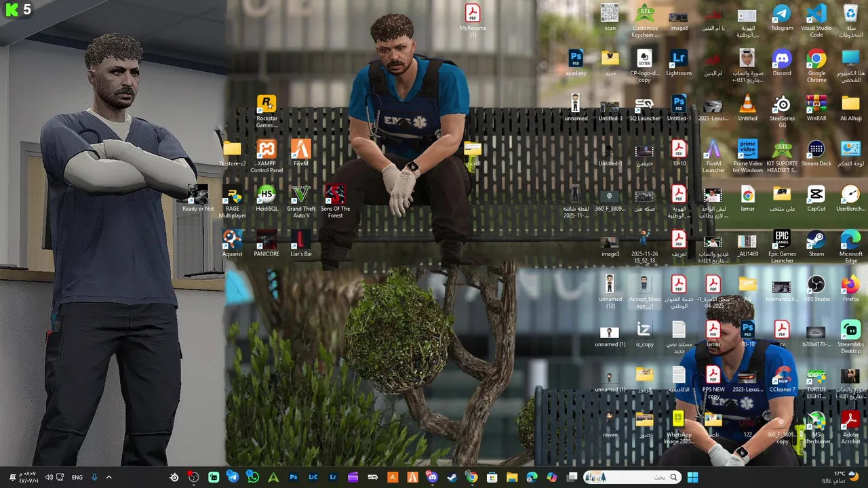Select the acadimy PSD file
The image size is (868, 488).
[576, 63]
